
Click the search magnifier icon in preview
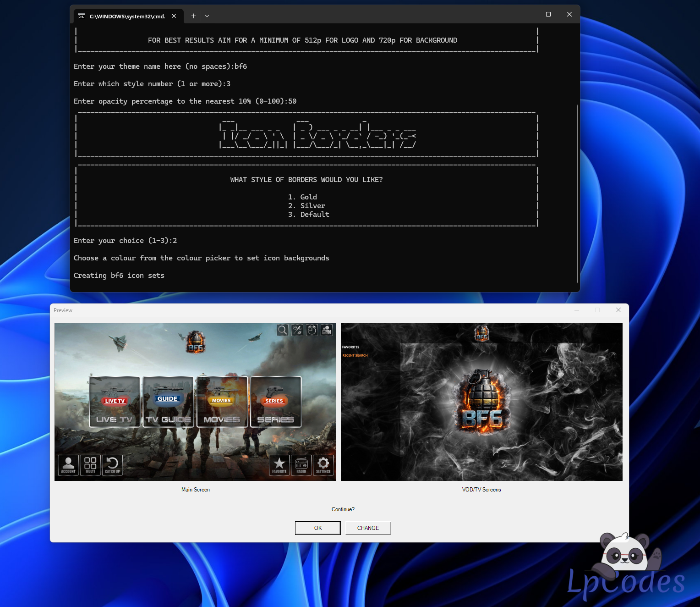pos(283,330)
